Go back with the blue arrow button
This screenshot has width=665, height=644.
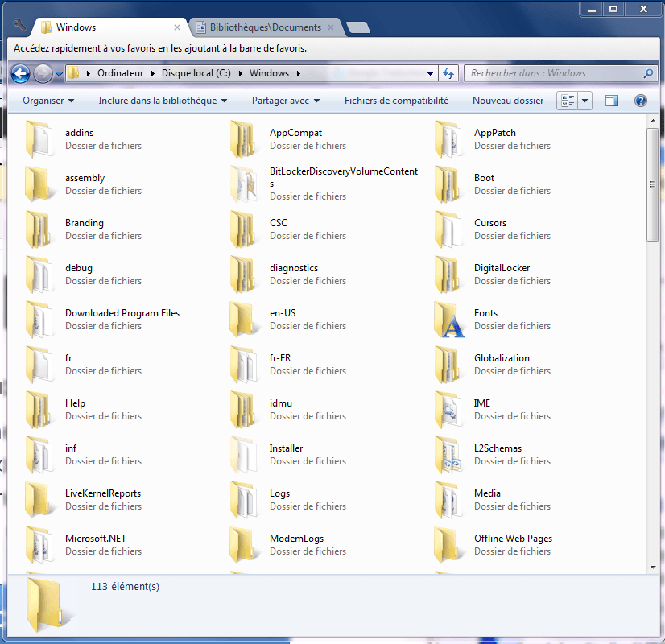pos(20,74)
